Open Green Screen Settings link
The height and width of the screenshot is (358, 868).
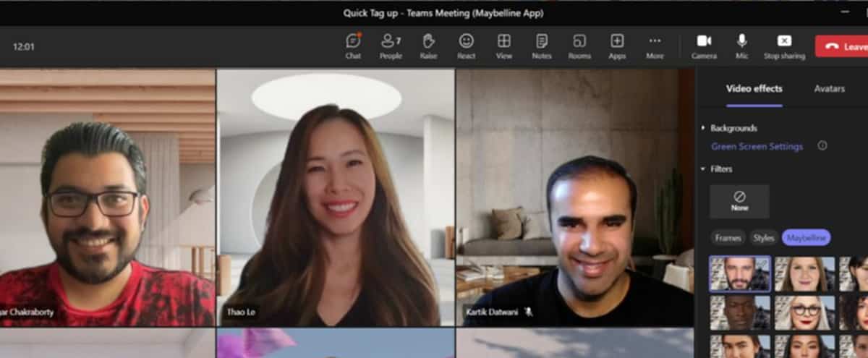pos(757,146)
